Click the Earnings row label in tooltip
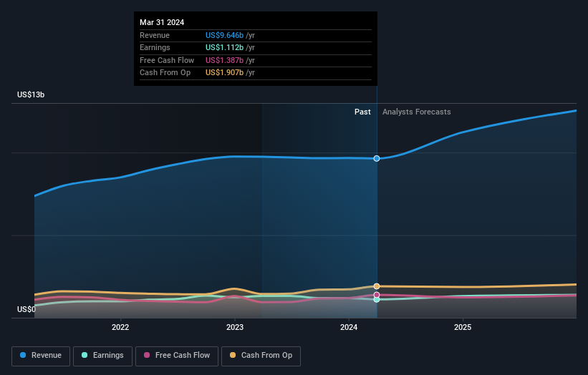 (x=155, y=47)
